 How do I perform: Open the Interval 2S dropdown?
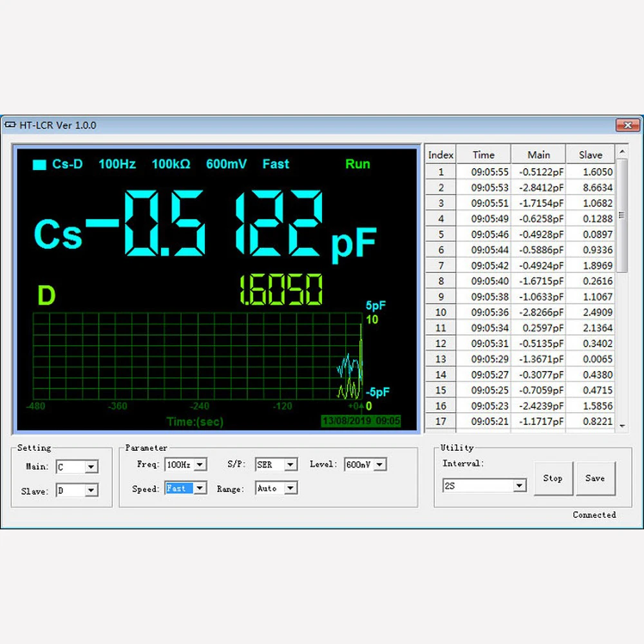[520, 486]
